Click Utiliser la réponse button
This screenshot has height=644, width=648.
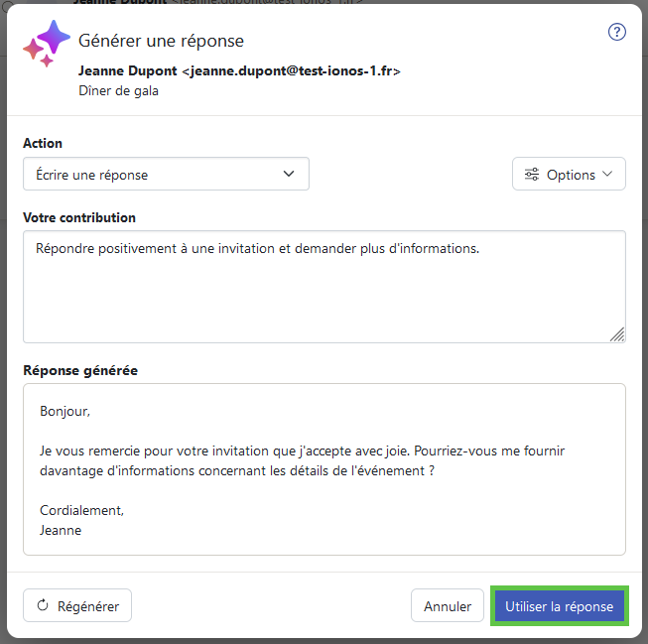[559, 605]
